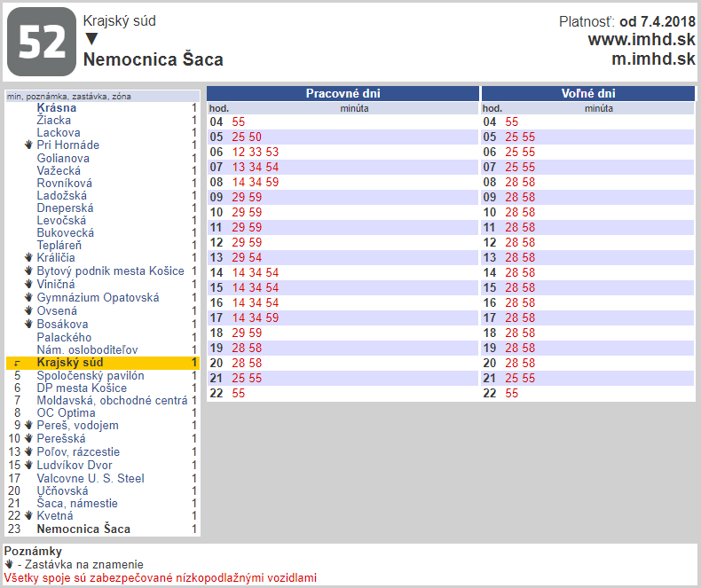Click the current-stop marker left of highlighted Krajský súd
The width and height of the screenshot is (701, 588).
tap(16, 364)
